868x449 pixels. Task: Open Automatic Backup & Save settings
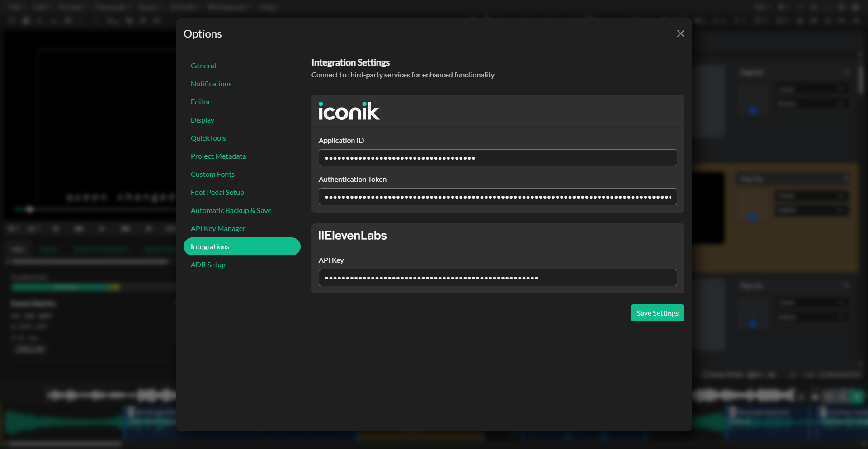[x=231, y=210]
